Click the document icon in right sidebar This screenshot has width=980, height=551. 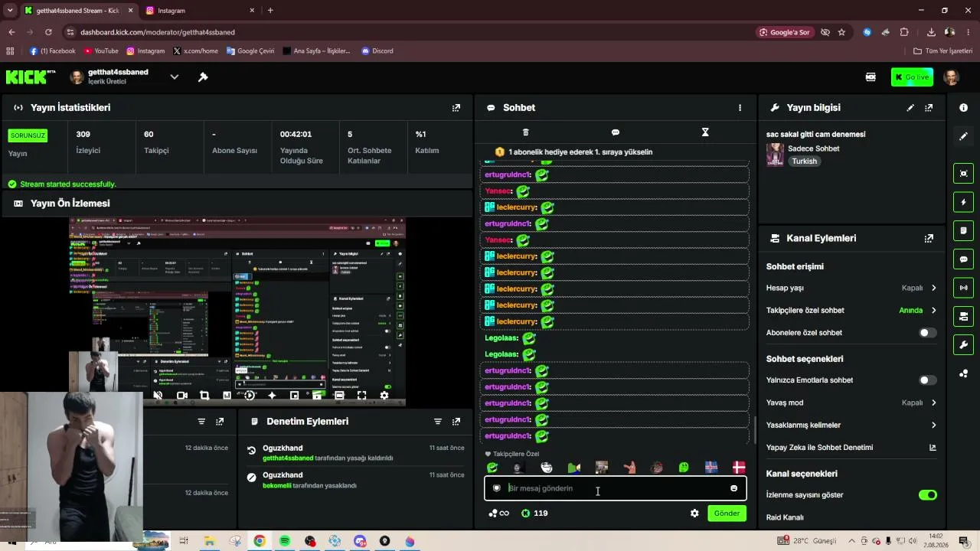[x=963, y=230]
